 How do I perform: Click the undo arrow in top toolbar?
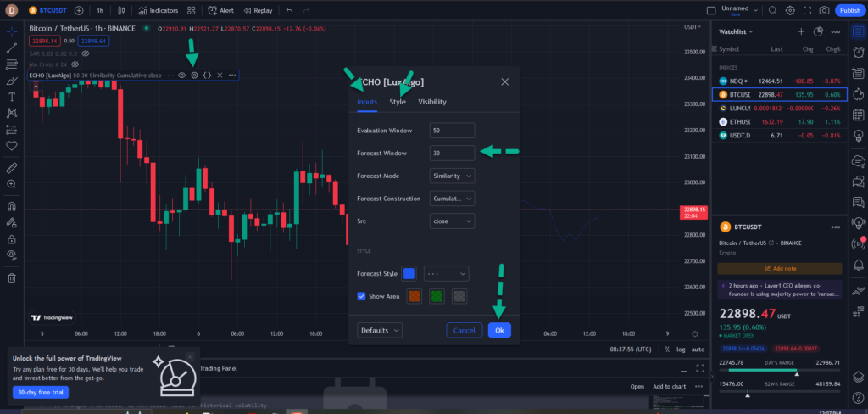[x=289, y=10]
